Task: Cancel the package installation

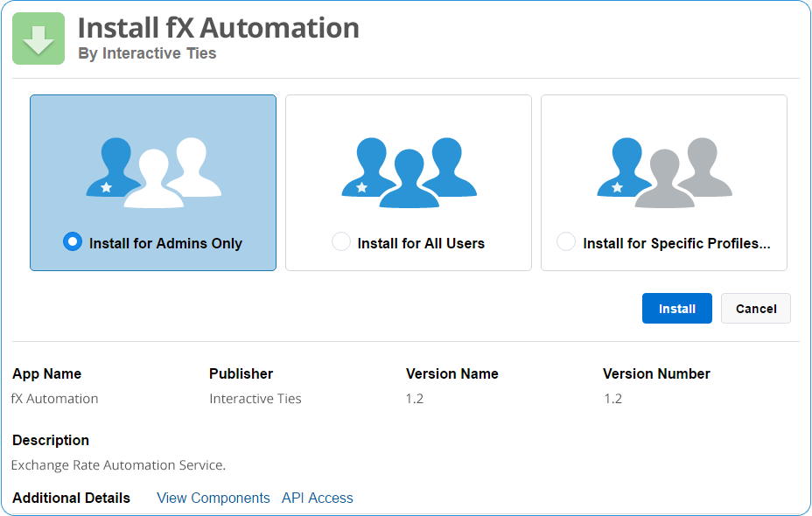Action: pyautogui.click(x=755, y=309)
